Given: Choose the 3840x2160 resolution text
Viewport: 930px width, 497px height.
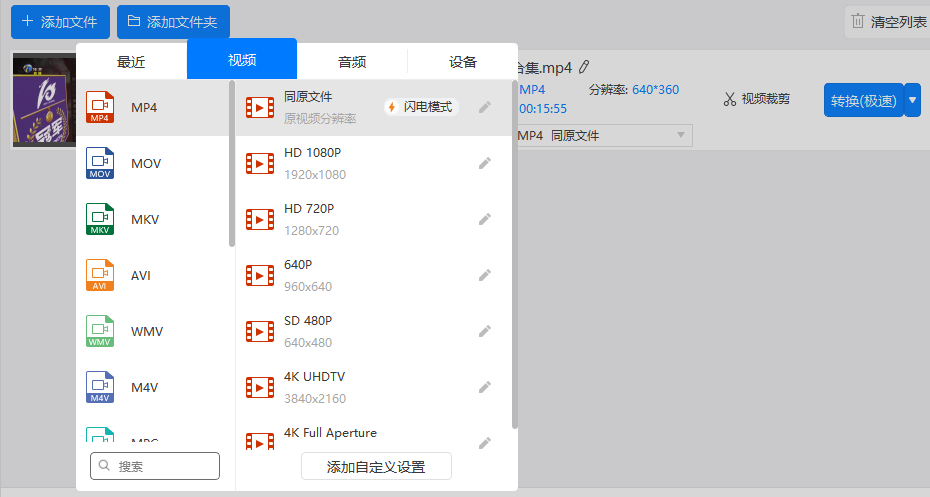Looking at the screenshot, I should click(315, 399).
